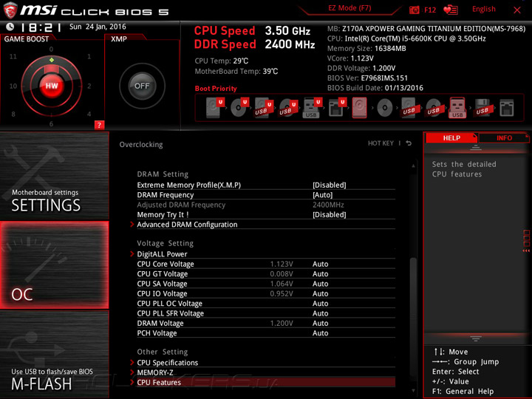Change CPU PLL OC Voltage Auto value
The height and width of the screenshot is (399, 532).
point(320,304)
